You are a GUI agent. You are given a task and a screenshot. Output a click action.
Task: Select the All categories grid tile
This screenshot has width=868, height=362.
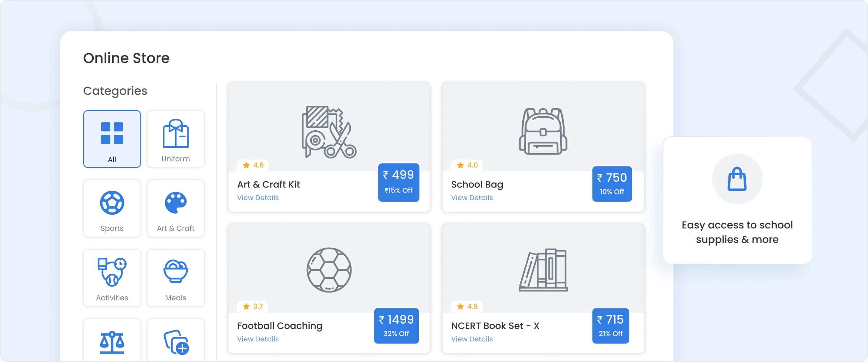click(112, 139)
